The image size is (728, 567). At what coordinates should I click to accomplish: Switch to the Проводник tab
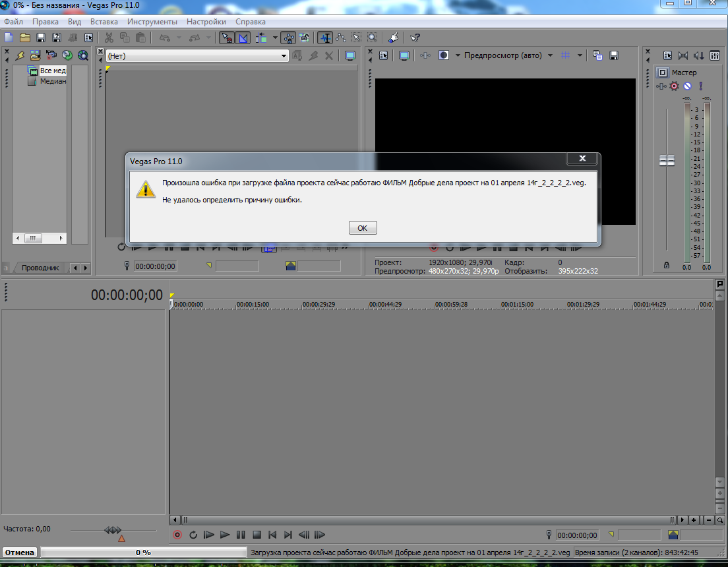coord(40,268)
